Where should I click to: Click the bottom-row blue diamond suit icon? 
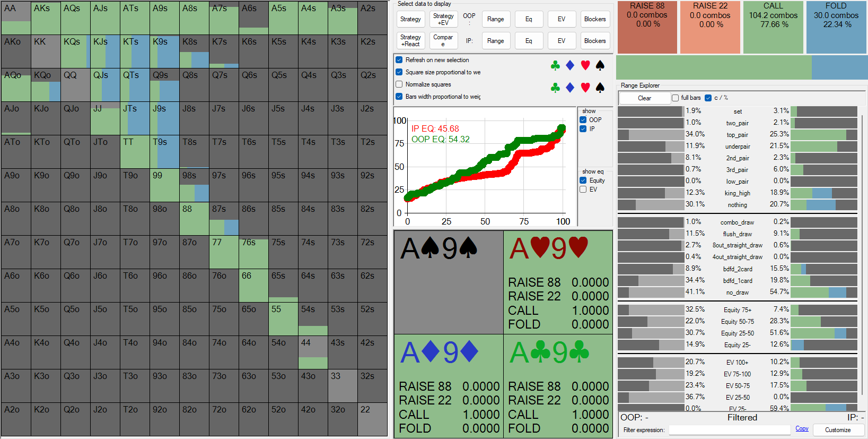point(570,88)
